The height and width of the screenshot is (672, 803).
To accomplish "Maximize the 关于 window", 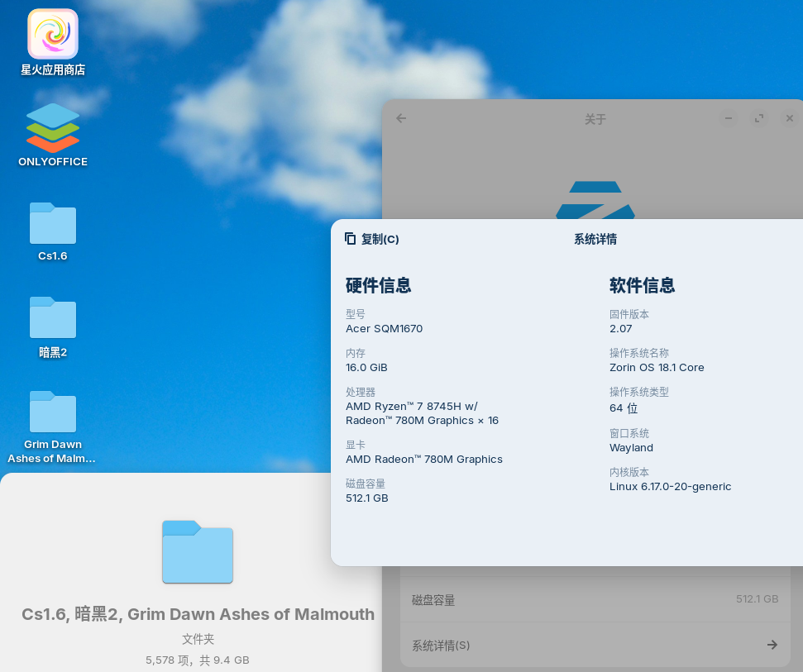I will [759, 118].
